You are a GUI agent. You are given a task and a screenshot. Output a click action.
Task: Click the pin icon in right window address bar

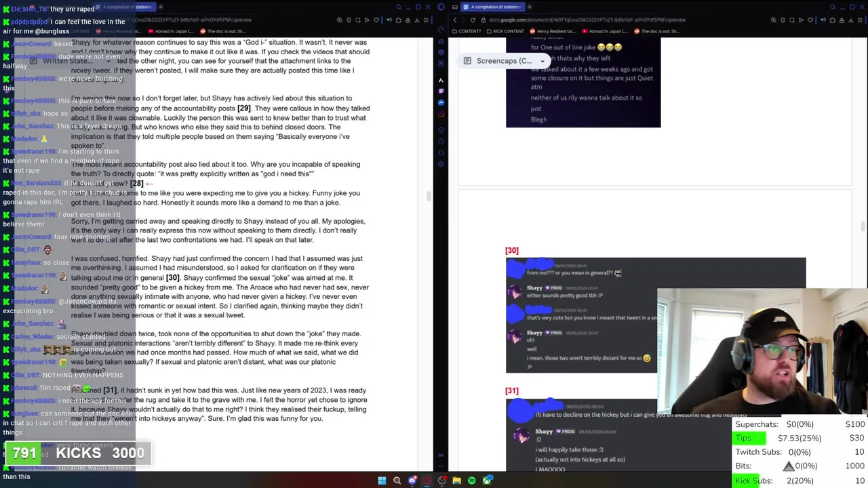(x=783, y=20)
